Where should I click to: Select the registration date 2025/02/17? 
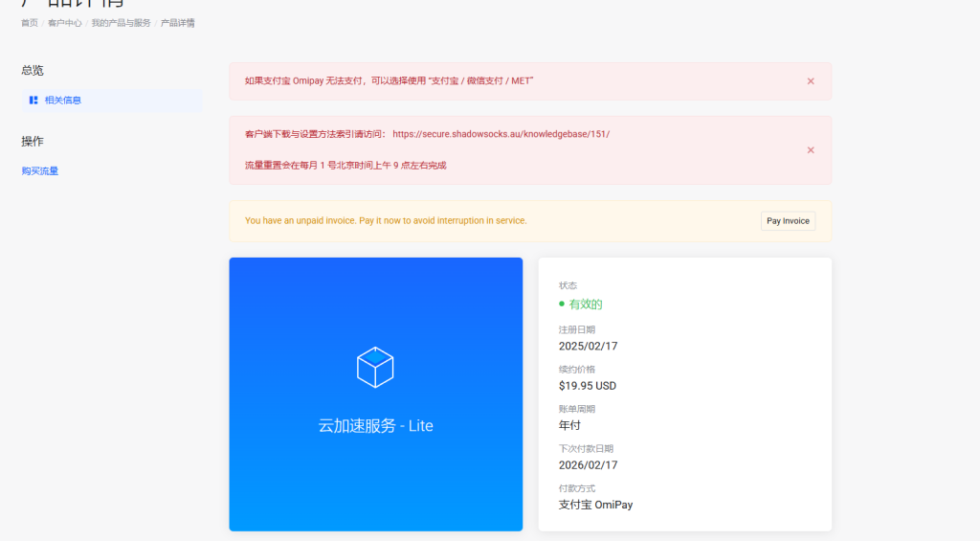589,346
